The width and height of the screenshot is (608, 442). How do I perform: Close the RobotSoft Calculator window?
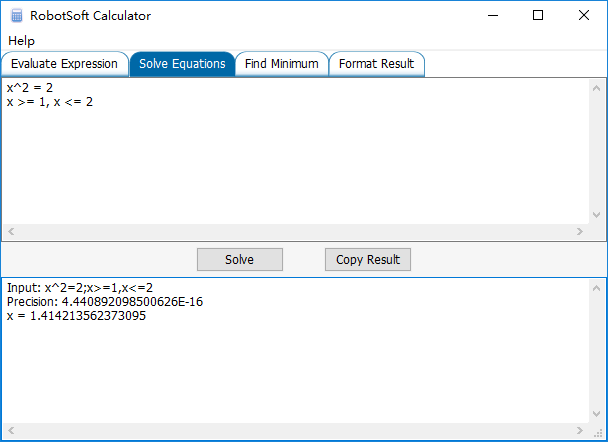click(x=584, y=16)
